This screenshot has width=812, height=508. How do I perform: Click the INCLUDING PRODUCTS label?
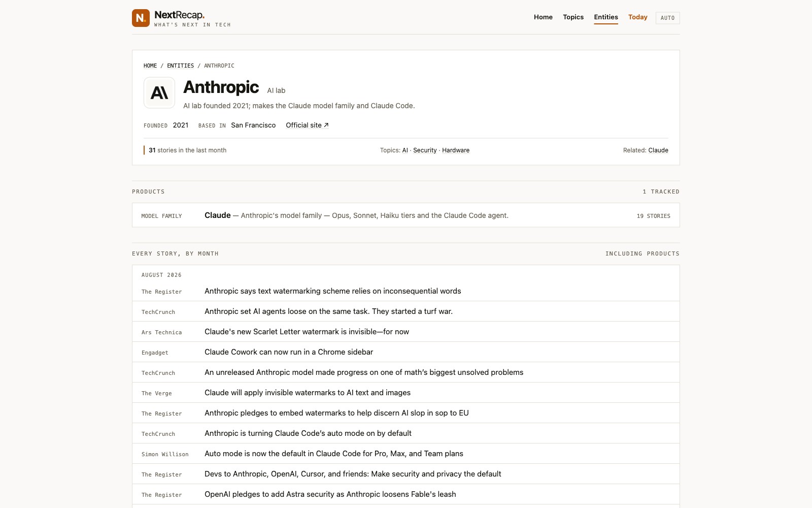pos(642,253)
